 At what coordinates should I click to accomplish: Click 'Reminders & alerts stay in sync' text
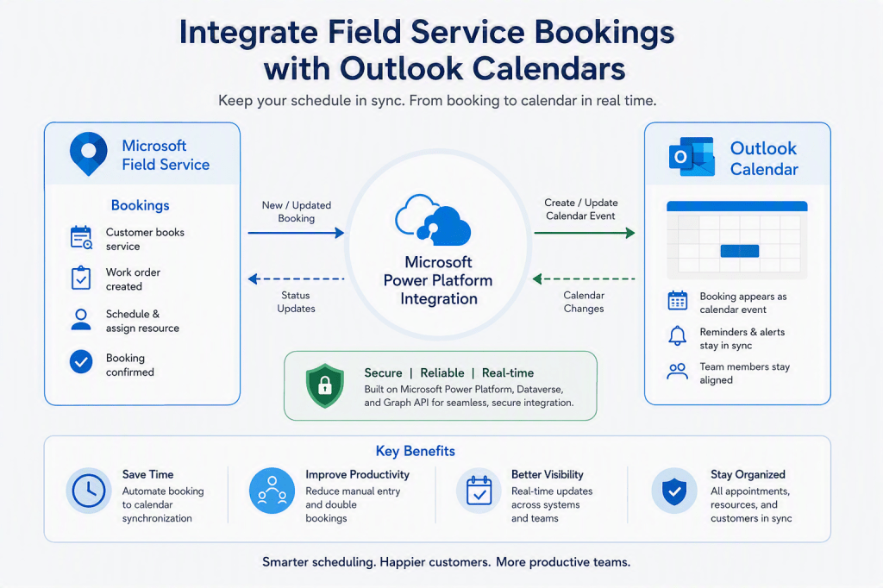[742, 339]
